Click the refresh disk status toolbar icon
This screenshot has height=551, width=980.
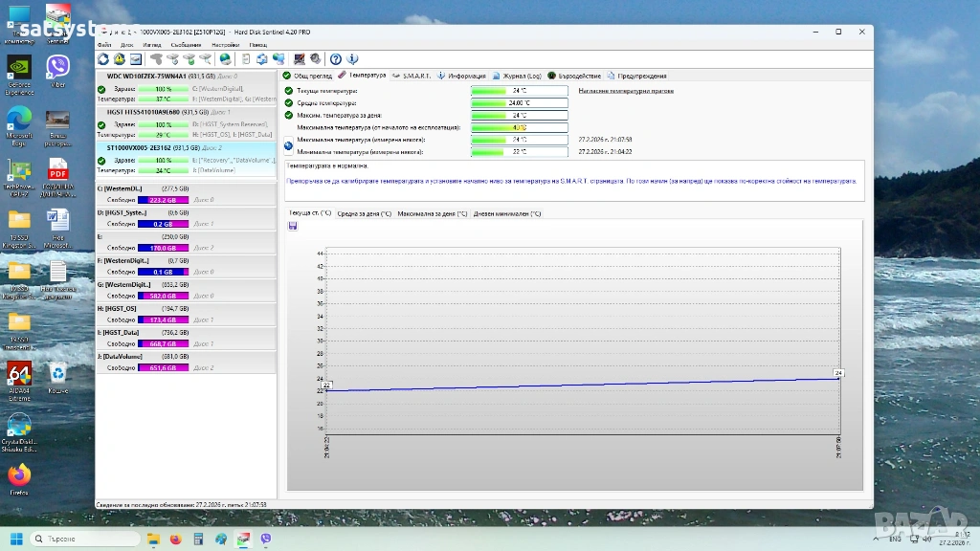[x=103, y=59]
